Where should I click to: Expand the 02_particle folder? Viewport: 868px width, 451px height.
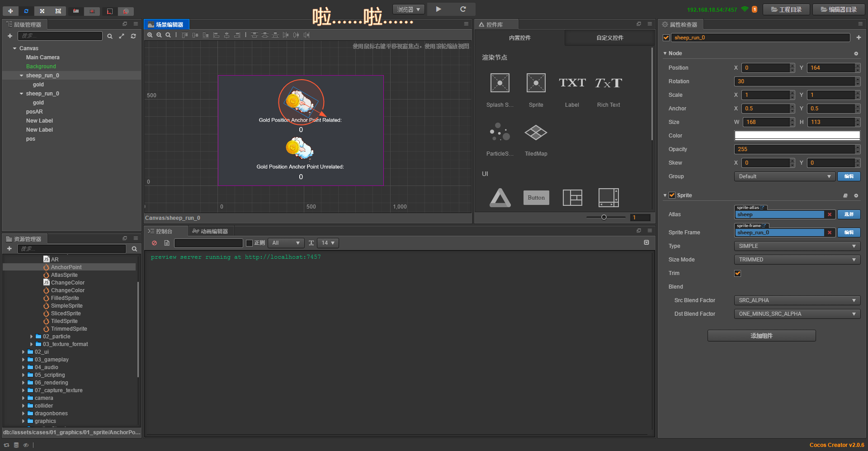point(31,337)
